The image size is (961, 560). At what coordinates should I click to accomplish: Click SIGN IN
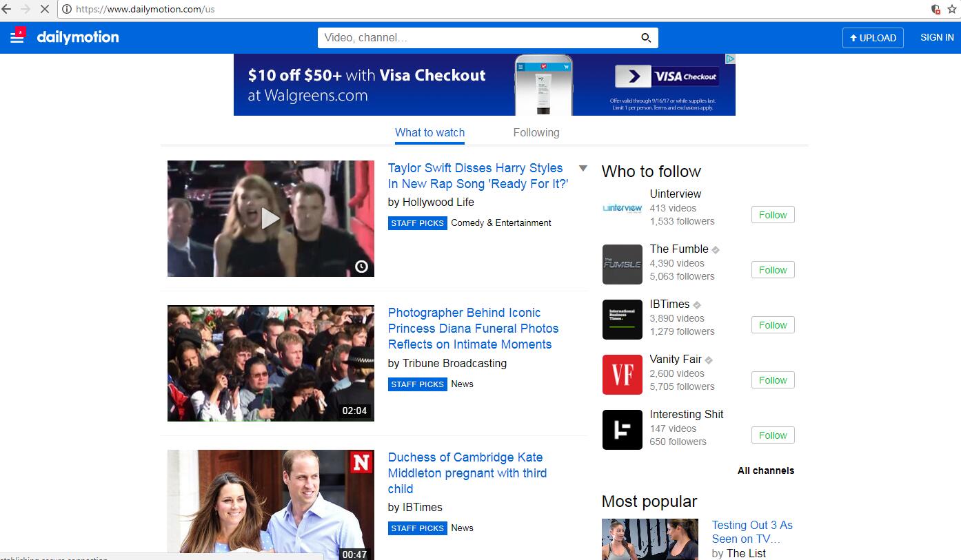[937, 37]
